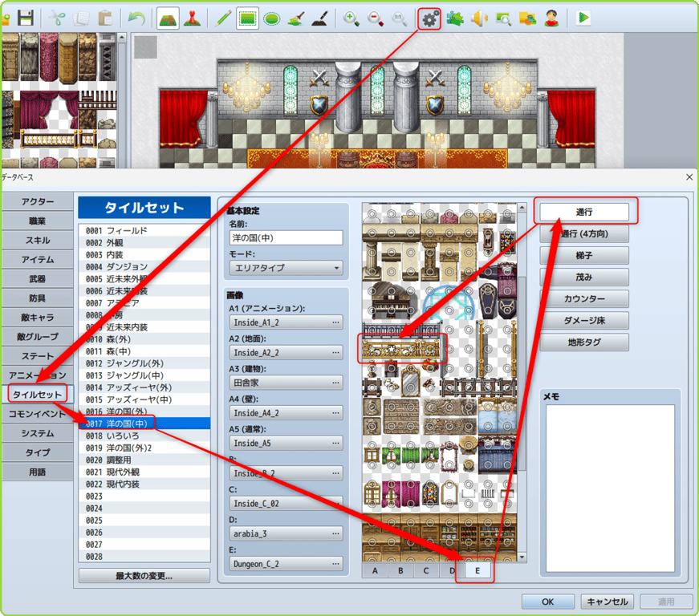Click the Undo arrow icon
Screen dimensions: 699x616
(x=136, y=18)
